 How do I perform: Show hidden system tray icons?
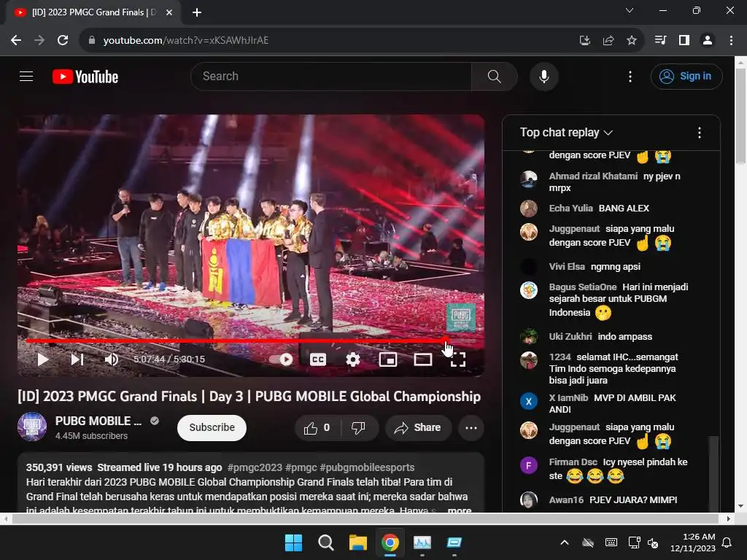tap(564, 542)
